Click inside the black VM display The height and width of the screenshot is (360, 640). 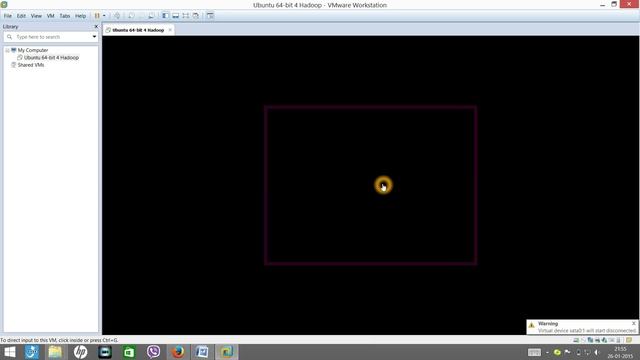pos(371,185)
